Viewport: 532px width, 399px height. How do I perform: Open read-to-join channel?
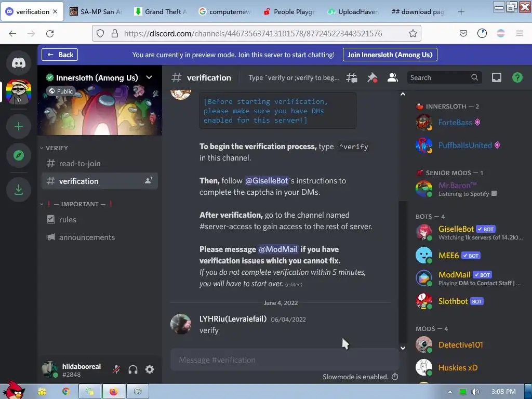pos(99,164)
